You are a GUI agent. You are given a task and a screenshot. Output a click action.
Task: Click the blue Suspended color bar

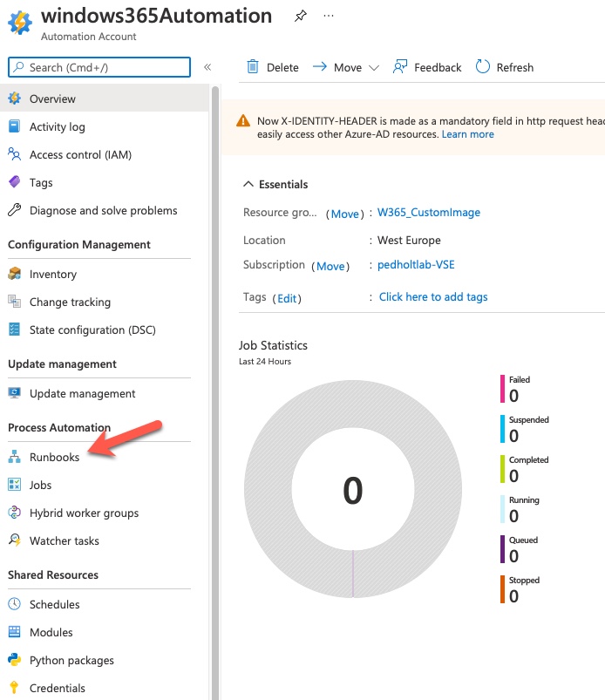pos(502,429)
